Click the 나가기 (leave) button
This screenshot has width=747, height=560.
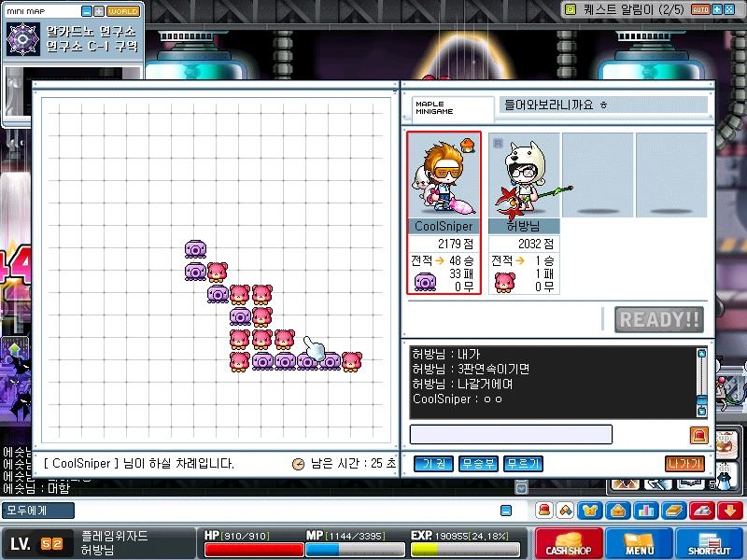(x=684, y=463)
